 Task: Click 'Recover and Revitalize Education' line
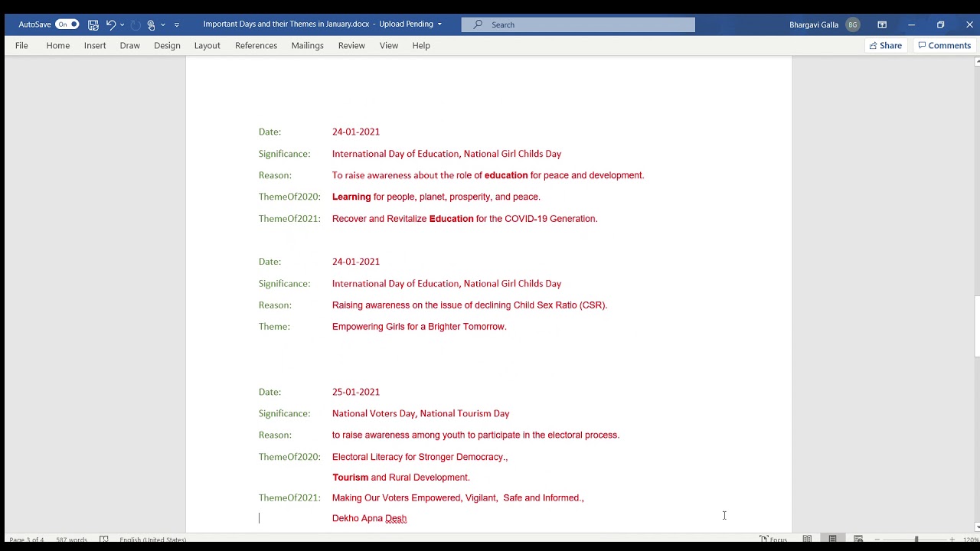(x=465, y=219)
